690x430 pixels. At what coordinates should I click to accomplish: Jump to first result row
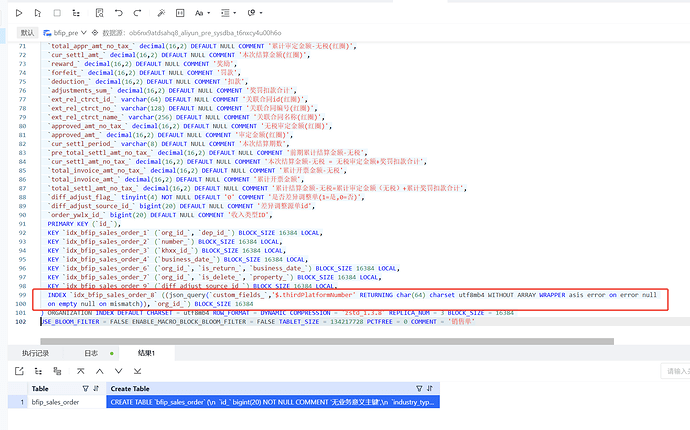click(x=81, y=371)
